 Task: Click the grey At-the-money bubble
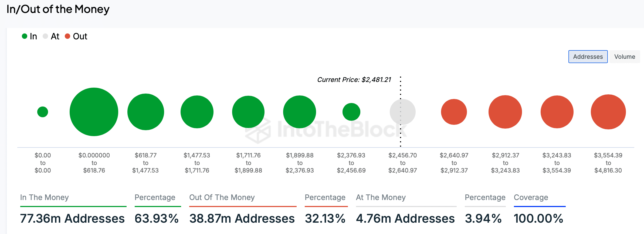tap(403, 112)
